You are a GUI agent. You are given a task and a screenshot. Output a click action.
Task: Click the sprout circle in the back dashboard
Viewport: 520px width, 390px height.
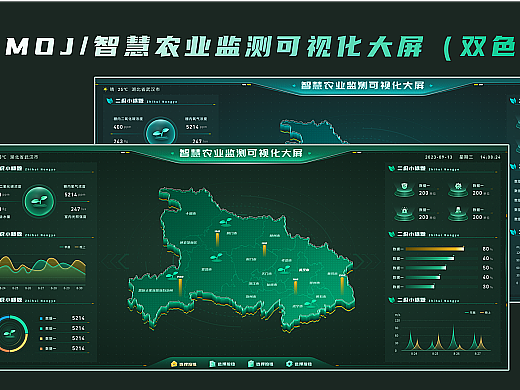coord(161,132)
